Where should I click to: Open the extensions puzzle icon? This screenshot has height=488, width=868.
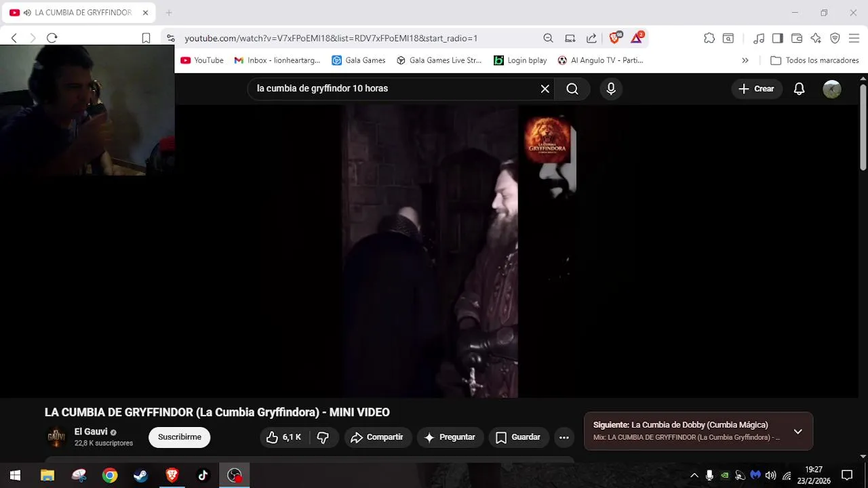point(709,39)
